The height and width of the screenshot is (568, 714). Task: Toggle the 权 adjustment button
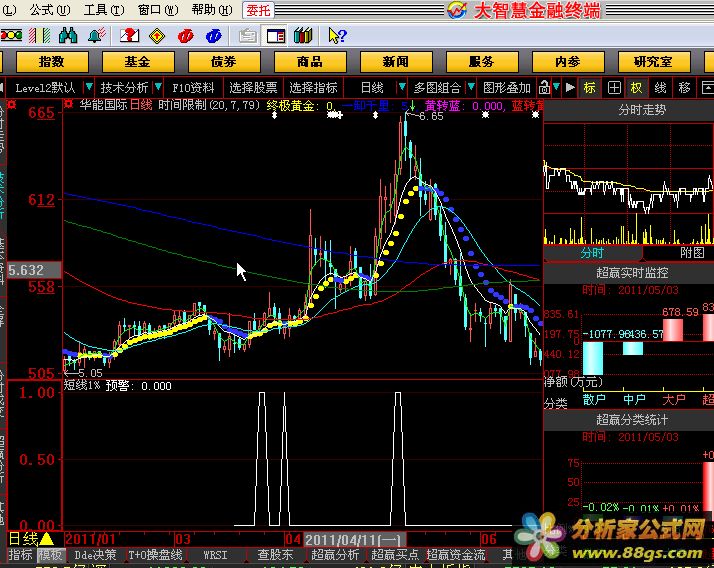[x=636, y=87]
